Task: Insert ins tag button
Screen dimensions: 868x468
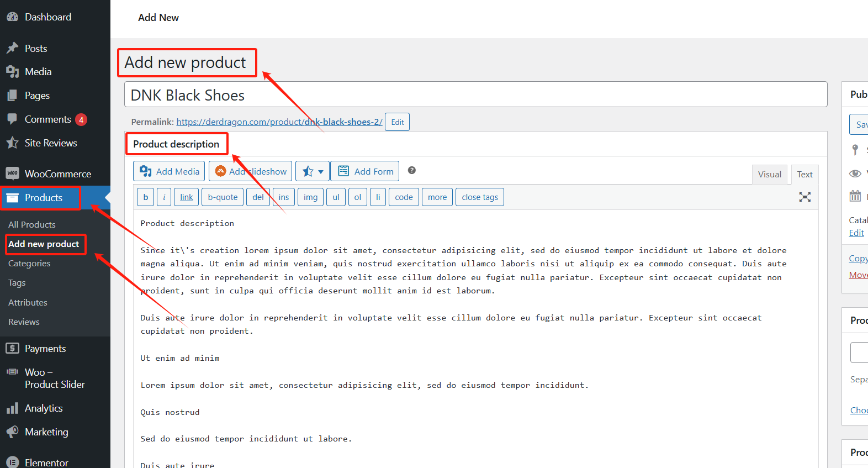Action: pyautogui.click(x=284, y=197)
